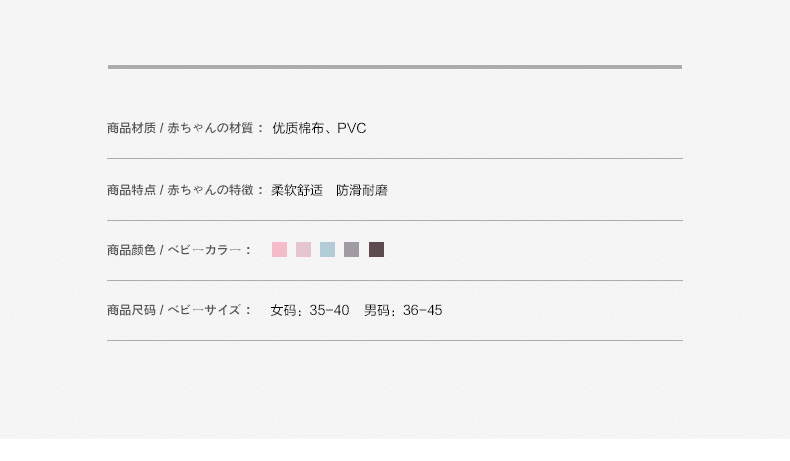Select the light pink color swatch
790x461 pixels.
click(x=279, y=250)
